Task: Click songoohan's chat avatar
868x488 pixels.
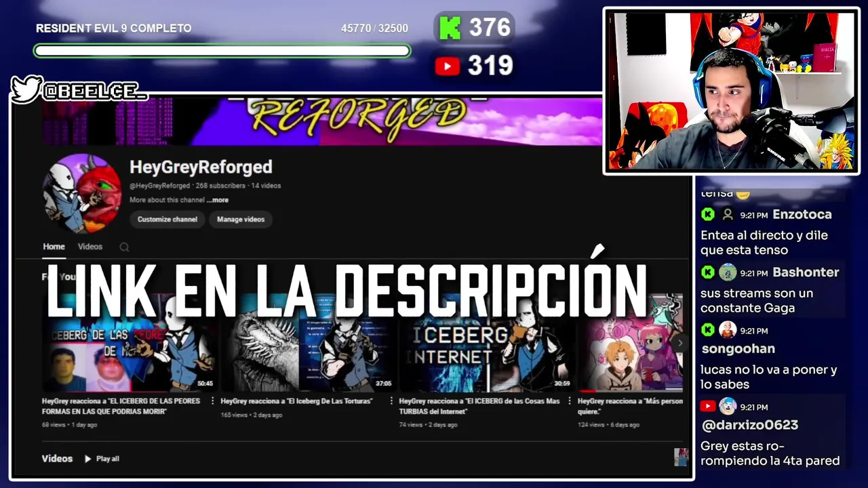Action: pyautogui.click(x=728, y=330)
